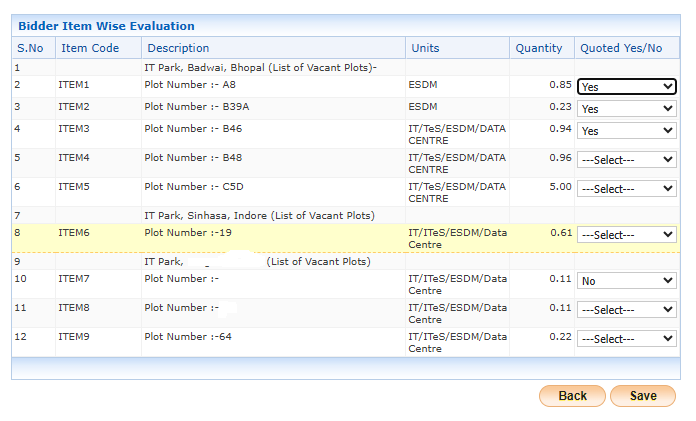The height and width of the screenshot is (421, 696).
Task: Click 'IT Park, Badwai, Bhopal' description row
Action: point(261,68)
